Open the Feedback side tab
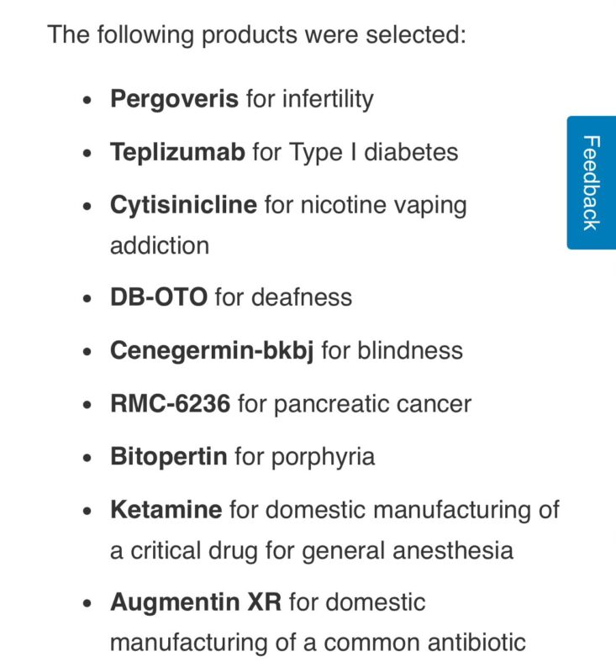This screenshot has height=672, width=616. coord(591,182)
